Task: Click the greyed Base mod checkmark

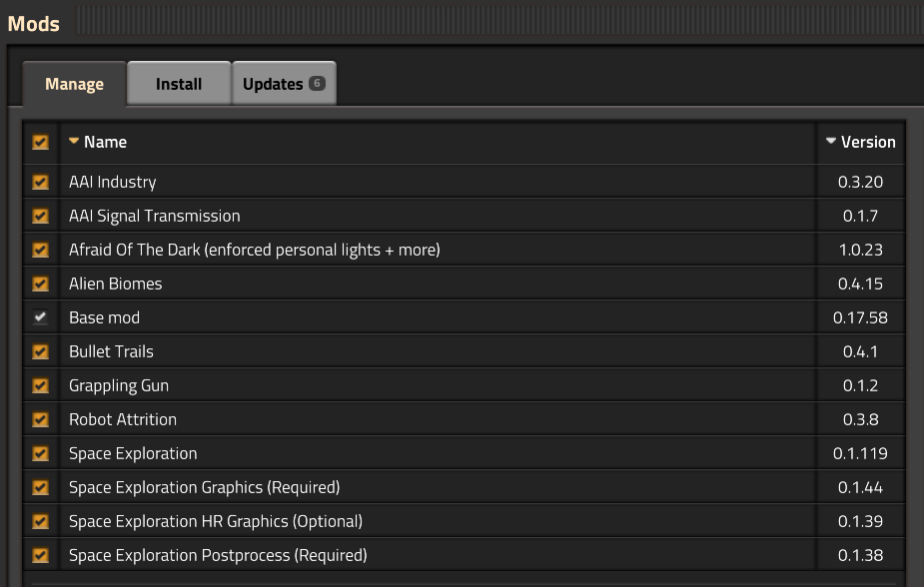Action: (40, 317)
